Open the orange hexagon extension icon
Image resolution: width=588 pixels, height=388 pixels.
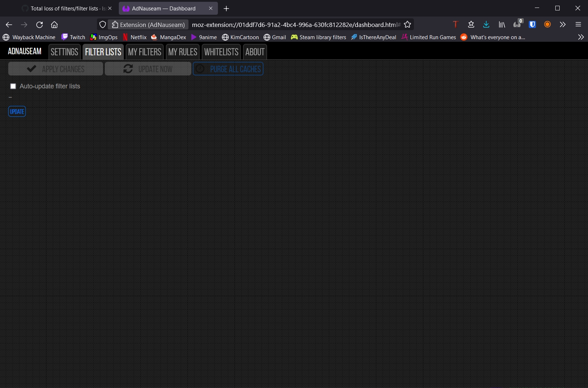pos(547,24)
